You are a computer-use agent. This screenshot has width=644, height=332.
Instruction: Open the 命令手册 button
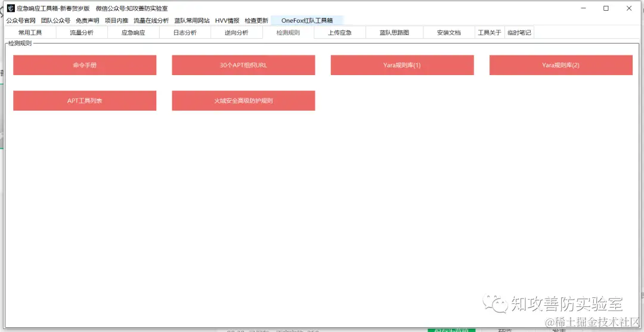point(85,65)
